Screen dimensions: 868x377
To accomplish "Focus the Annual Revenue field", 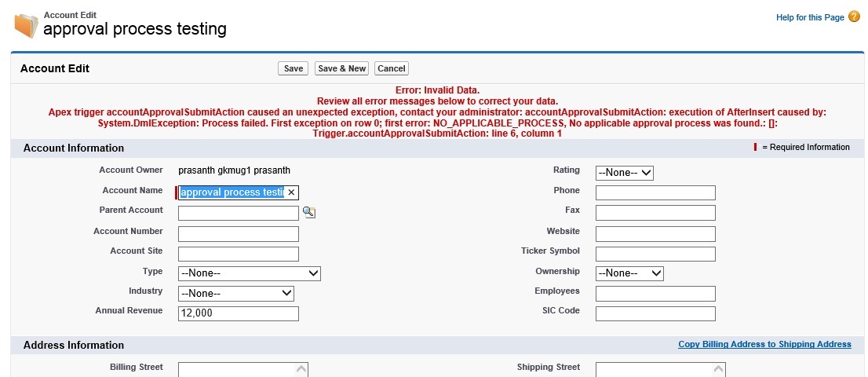I will pos(238,313).
